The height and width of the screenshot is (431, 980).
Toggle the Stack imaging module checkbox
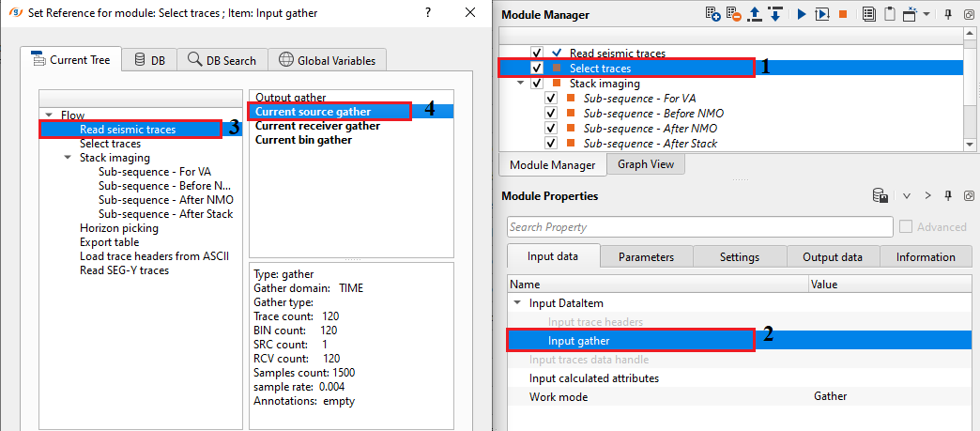pos(537,83)
